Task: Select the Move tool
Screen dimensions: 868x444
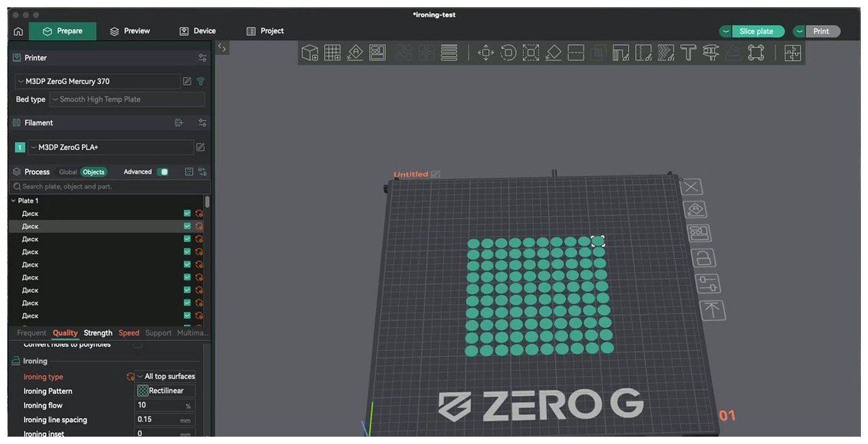Action: tap(486, 53)
